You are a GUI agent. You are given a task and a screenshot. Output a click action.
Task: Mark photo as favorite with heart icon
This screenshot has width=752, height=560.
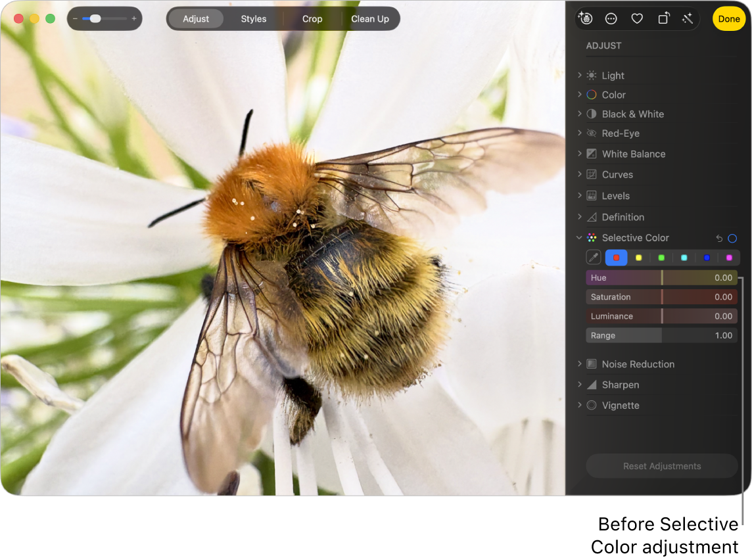pyautogui.click(x=637, y=19)
